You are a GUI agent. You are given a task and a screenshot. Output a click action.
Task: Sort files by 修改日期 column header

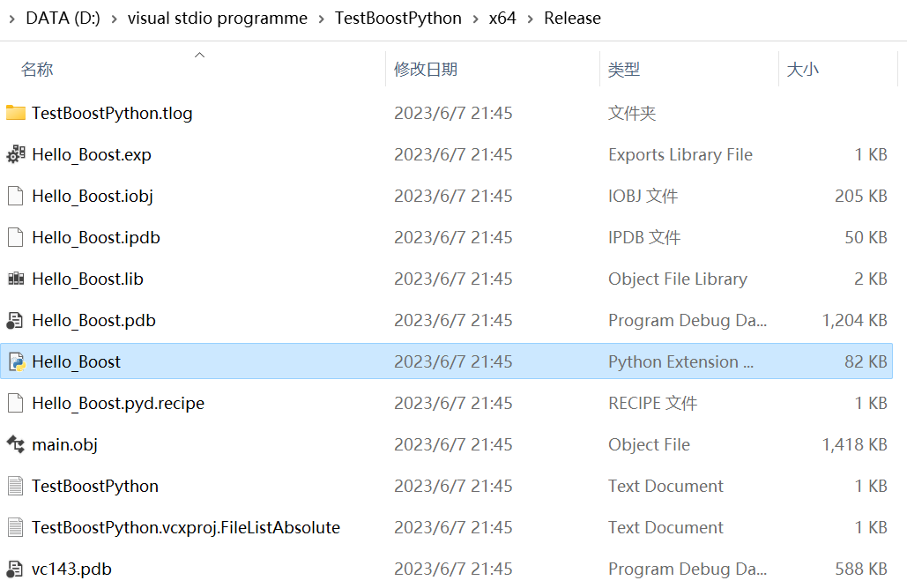(x=426, y=70)
